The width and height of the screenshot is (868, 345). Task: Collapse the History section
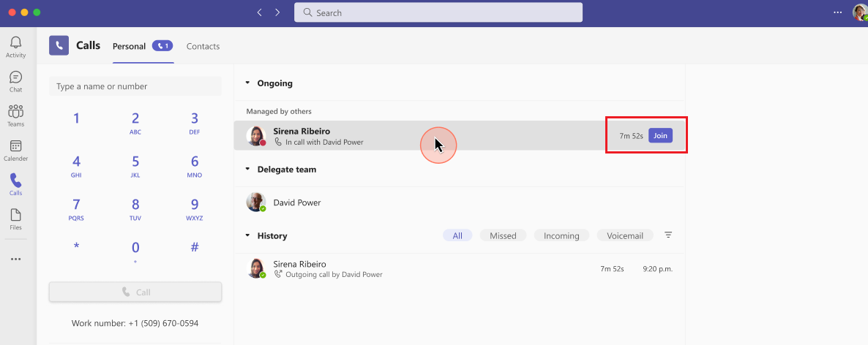247,235
